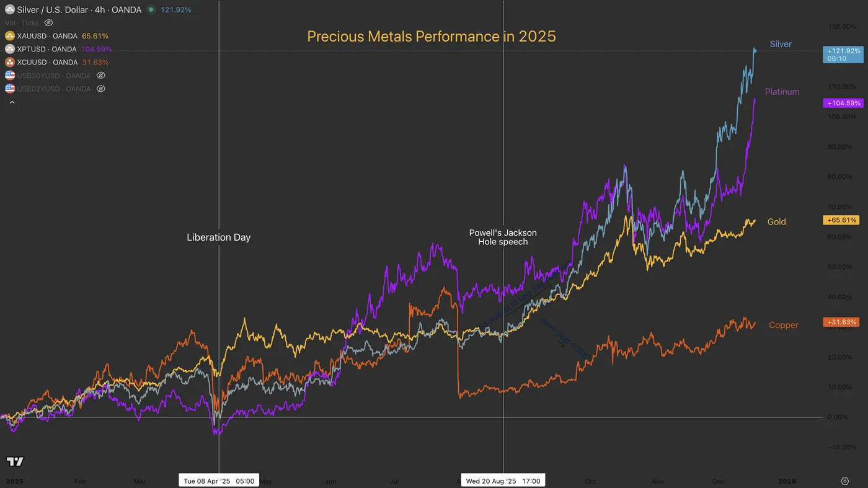Screen dimensions: 868x488
Task: Click the gold XAUUSD symbol icon
Action: [x=10, y=36]
